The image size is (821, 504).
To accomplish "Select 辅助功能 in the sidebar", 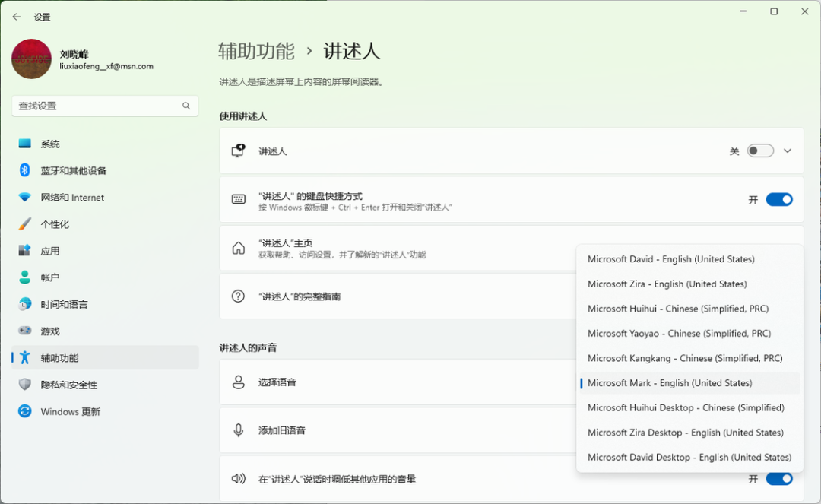I will point(105,357).
